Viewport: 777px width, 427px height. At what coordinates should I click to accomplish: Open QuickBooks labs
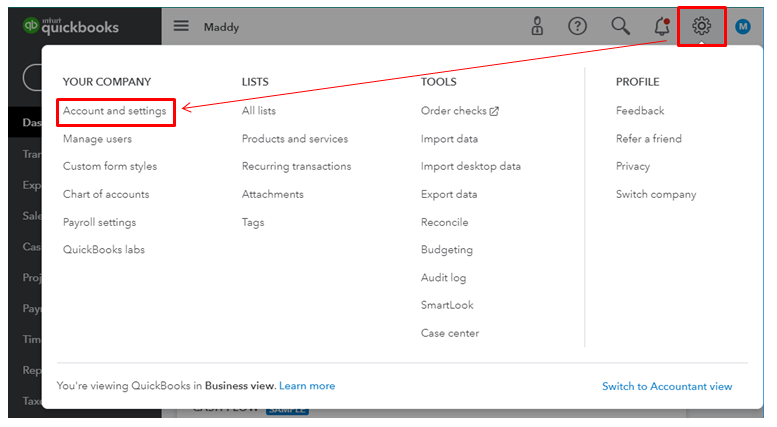104,250
